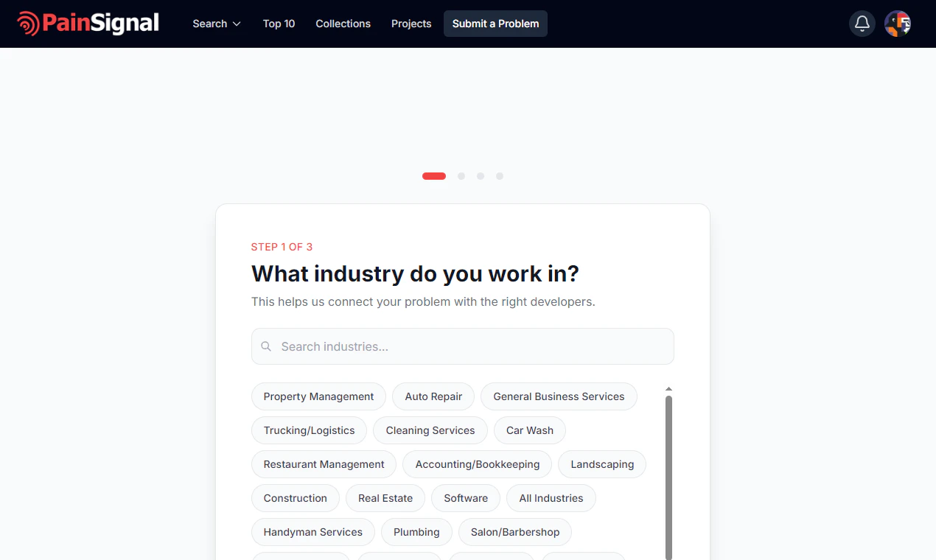Pick the Software industry chip
The width and height of the screenshot is (936, 560).
click(466, 498)
